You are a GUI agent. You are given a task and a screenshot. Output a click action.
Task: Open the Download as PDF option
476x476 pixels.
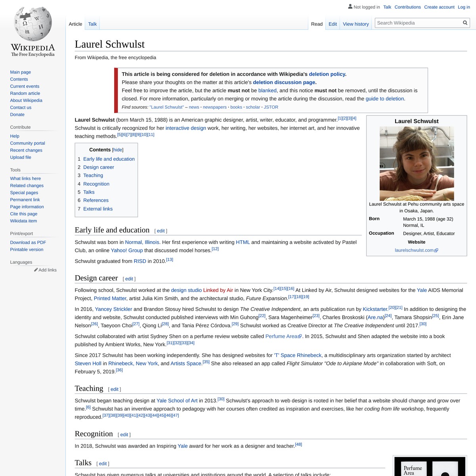(28, 242)
